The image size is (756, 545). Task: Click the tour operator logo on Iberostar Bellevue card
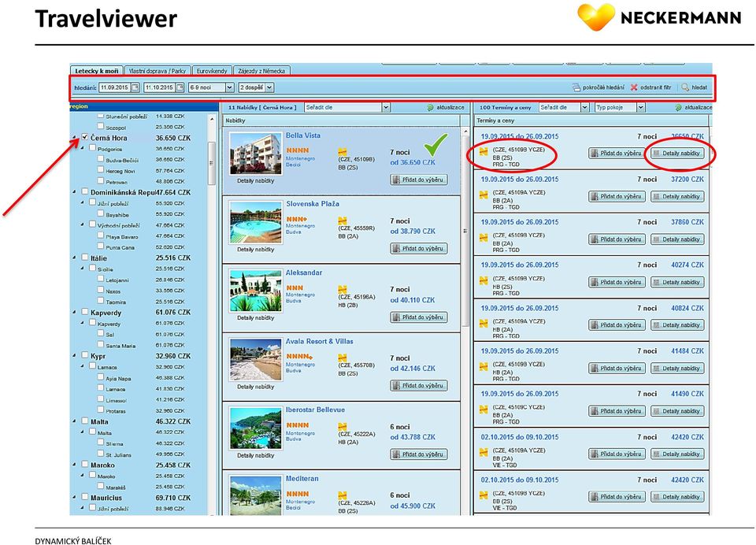(343, 426)
